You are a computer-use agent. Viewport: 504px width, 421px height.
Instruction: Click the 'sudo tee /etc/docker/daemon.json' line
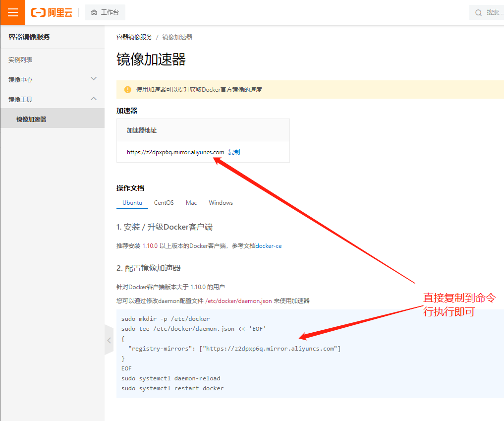(x=193, y=329)
